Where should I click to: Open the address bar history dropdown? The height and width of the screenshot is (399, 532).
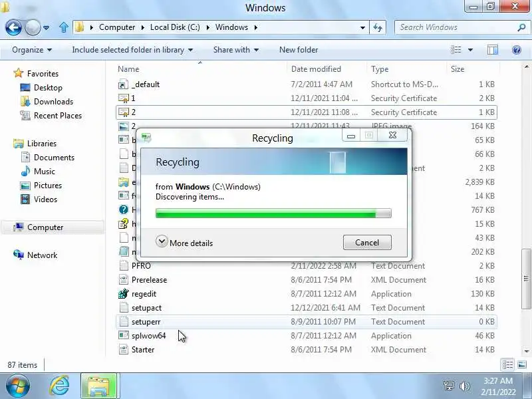[x=362, y=27]
